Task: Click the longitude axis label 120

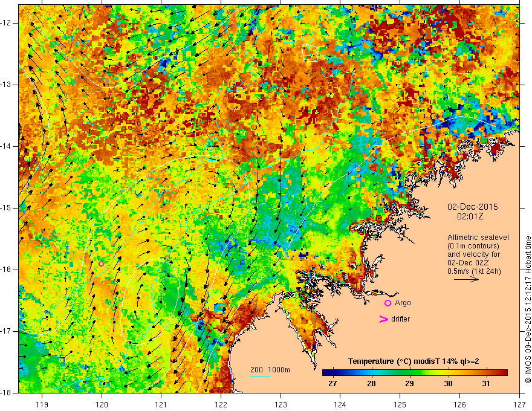Action: [102, 404]
